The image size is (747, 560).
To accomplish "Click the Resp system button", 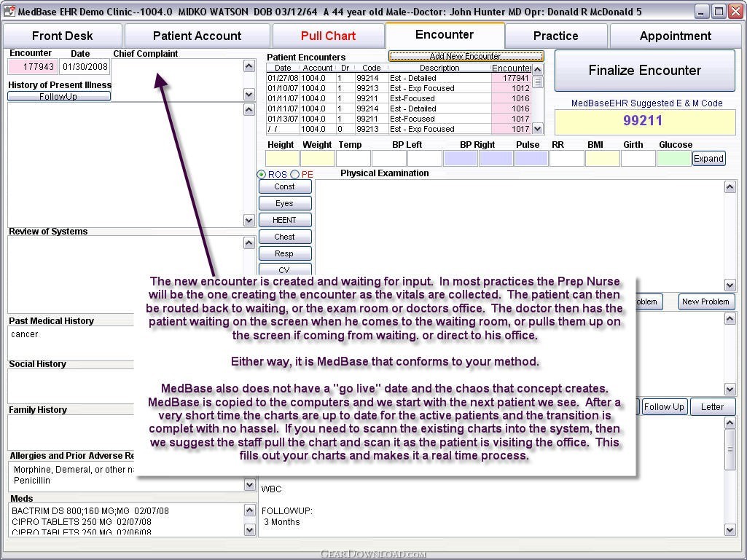I will 285,253.
